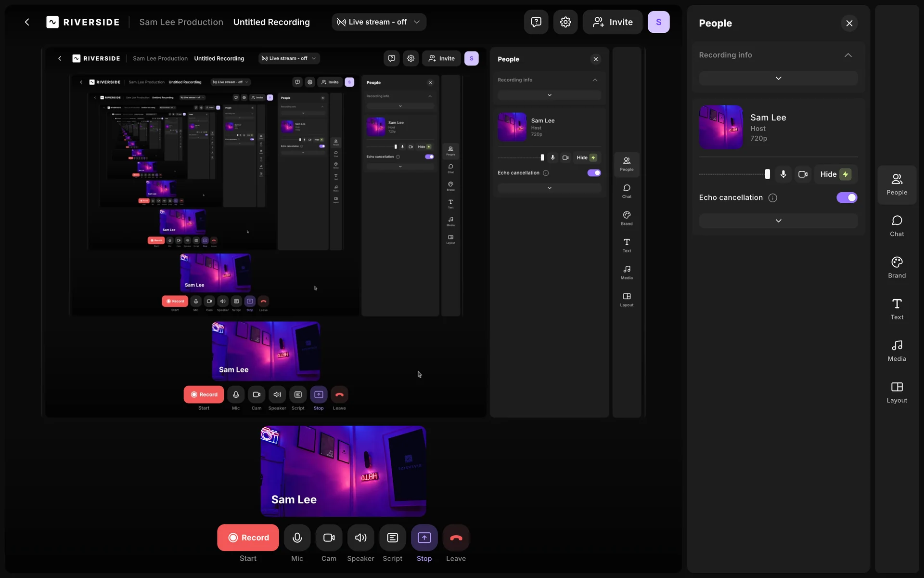The image size is (924, 578).
Task: Open the Script teleprompter button
Action: (392, 538)
